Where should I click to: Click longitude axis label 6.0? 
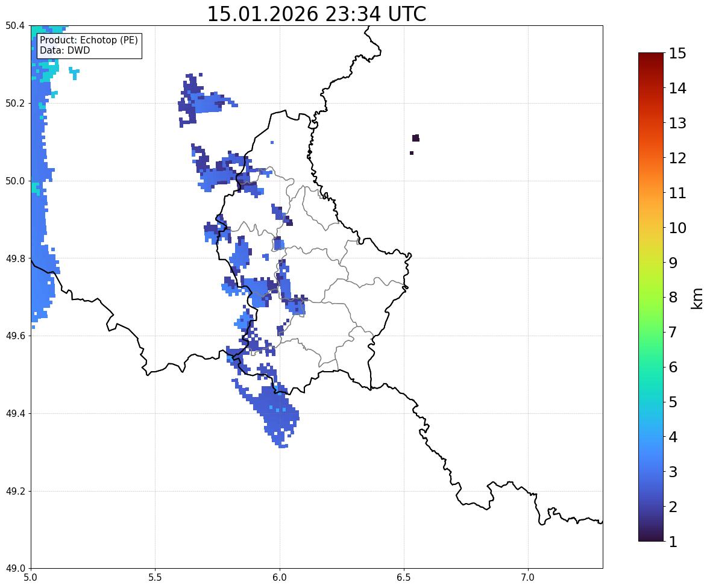click(x=280, y=578)
